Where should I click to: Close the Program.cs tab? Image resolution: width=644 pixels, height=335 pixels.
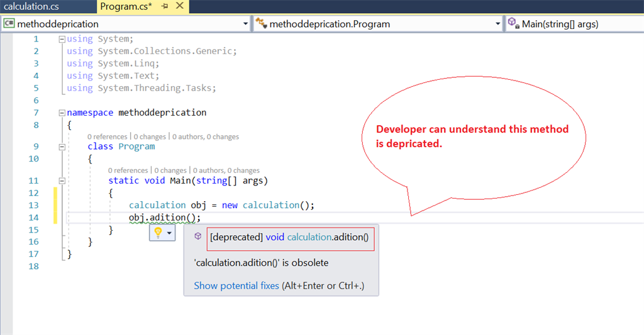(x=179, y=6)
